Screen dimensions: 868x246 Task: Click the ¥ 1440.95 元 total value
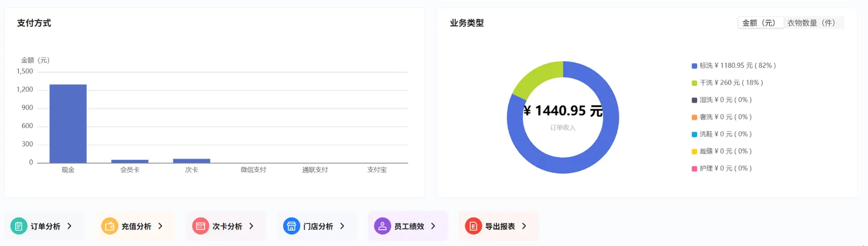563,111
